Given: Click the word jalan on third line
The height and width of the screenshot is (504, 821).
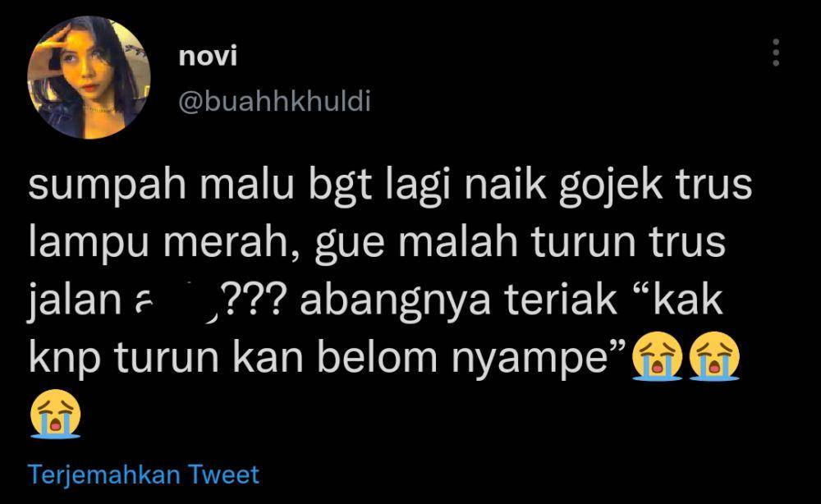Looking at the screenshot, I should 75,301.
